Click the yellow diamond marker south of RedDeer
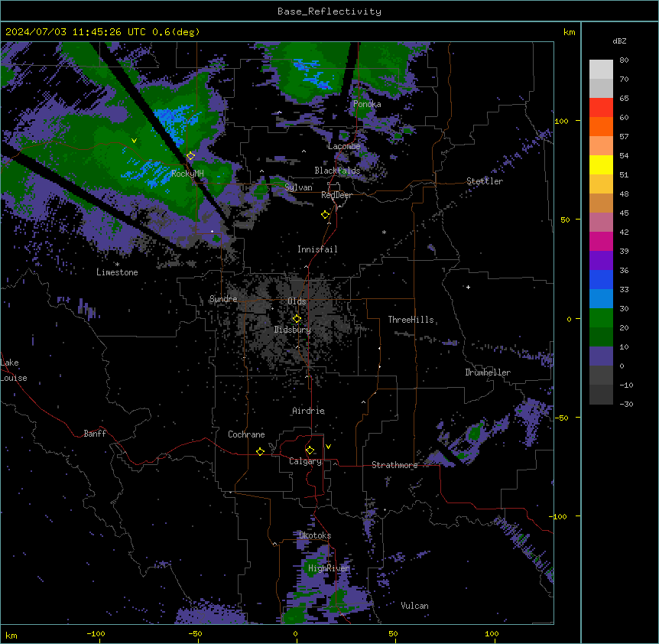The height and width of the screenshot is (644, 659). [326, 215]
